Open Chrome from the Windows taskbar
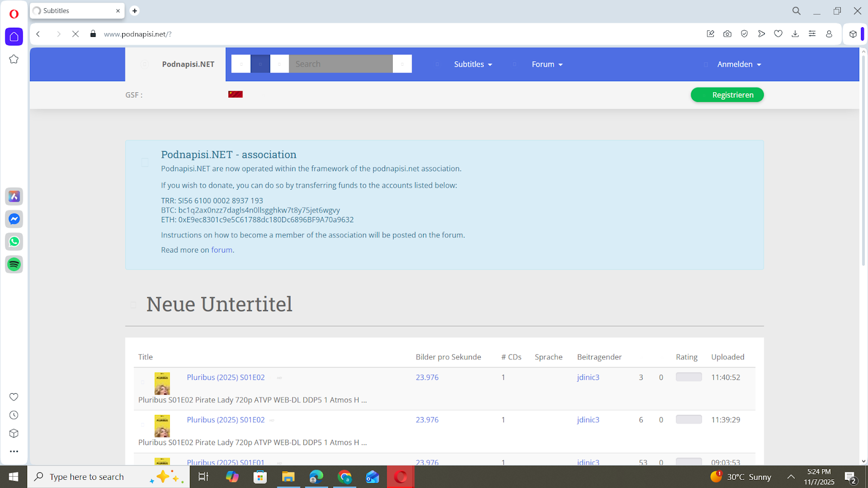This screenshot has width=868, height=488. click(x=344, y=477)
